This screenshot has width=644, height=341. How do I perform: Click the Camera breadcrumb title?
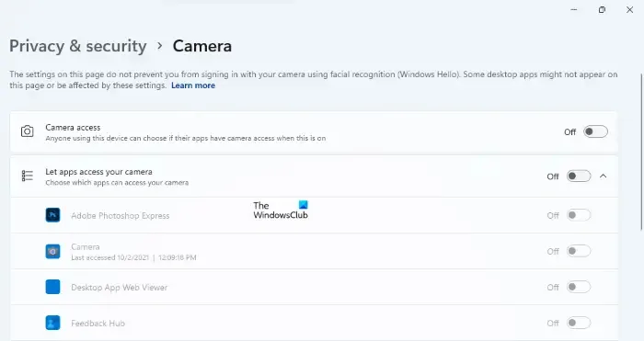pos(202,46)
